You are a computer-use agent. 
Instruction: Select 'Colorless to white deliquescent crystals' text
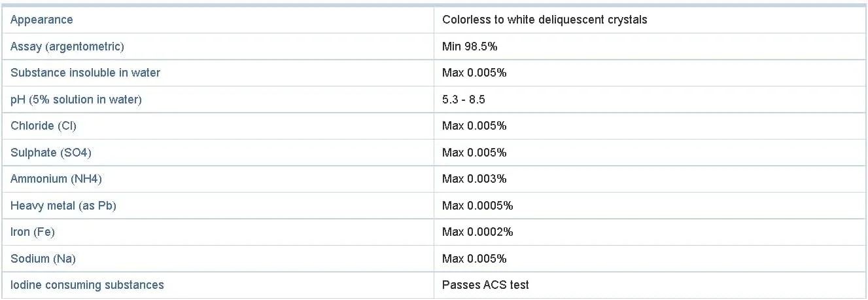tap(544, 20)
